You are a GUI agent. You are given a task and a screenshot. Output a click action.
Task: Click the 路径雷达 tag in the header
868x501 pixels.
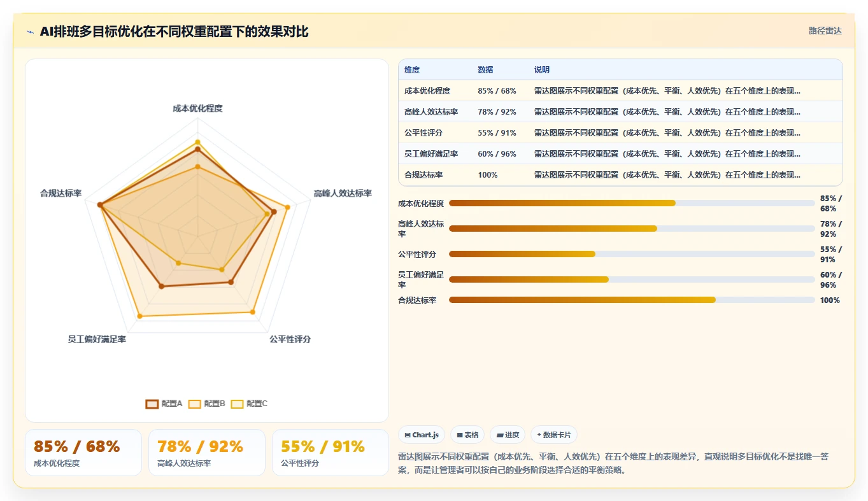point(825,31)
